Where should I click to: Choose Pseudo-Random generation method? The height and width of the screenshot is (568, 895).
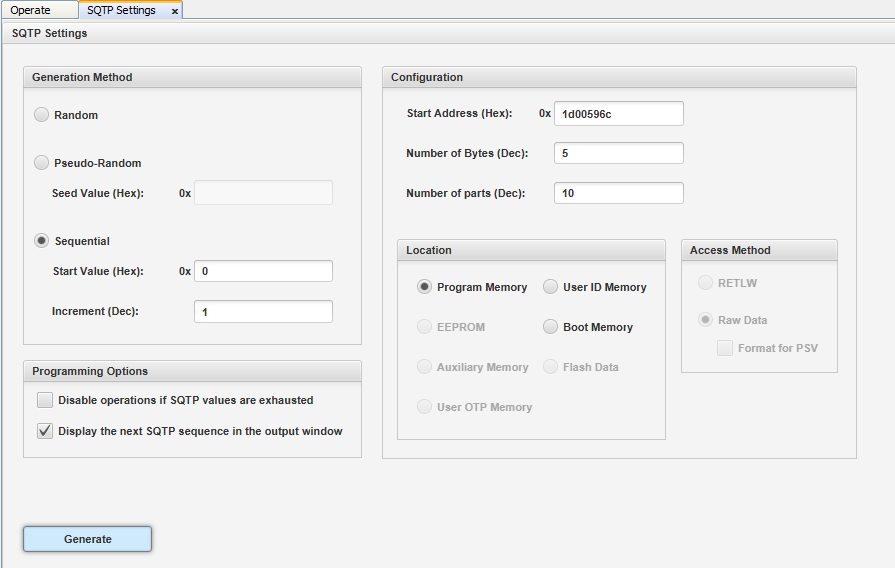pos(42,163)
